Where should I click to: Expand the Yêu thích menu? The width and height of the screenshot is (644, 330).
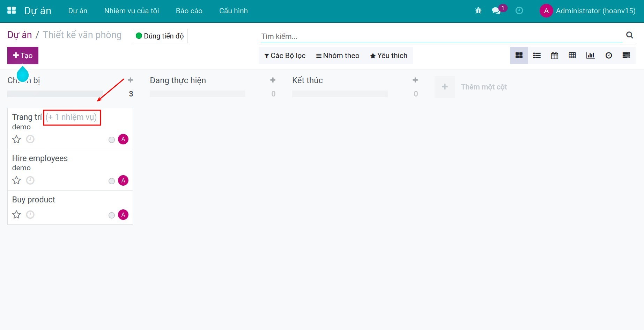[388, 55]
